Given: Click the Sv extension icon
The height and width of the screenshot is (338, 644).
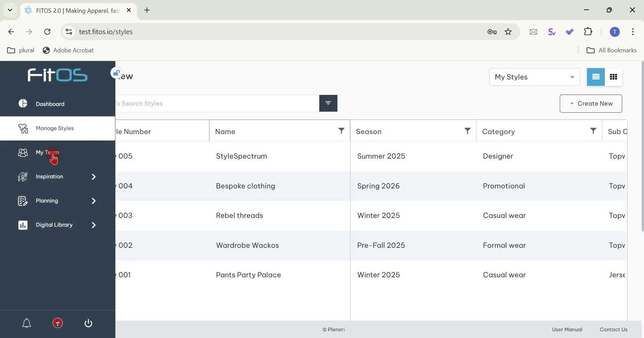Looking at the screenshot, I should (551, 32).
